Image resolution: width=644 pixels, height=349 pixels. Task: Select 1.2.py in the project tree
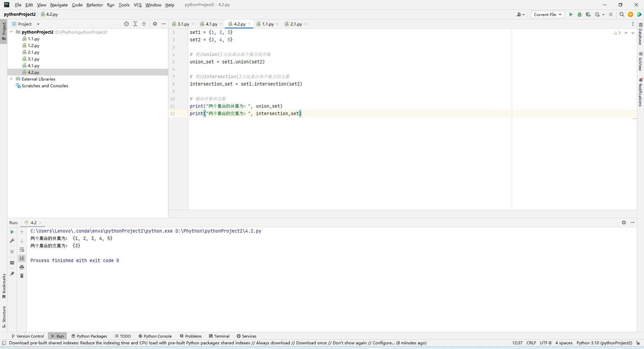click(x=33, y=46)
